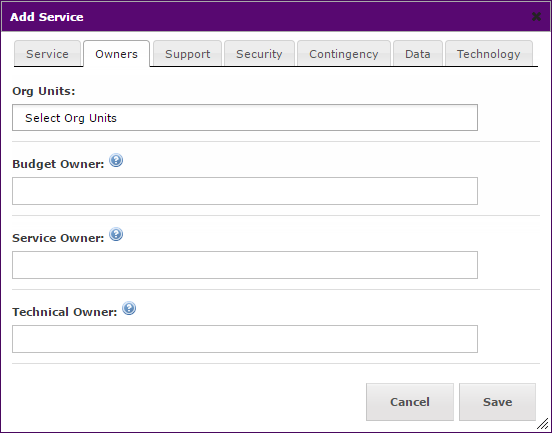This screenshot has height=433, width=552.
Task: Select the Owners tab
Action: point(117,54)
